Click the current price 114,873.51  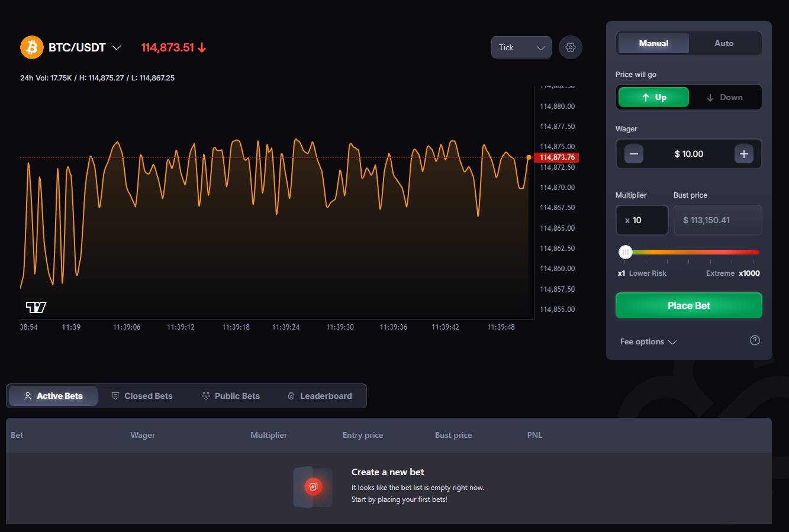(168, 47)
